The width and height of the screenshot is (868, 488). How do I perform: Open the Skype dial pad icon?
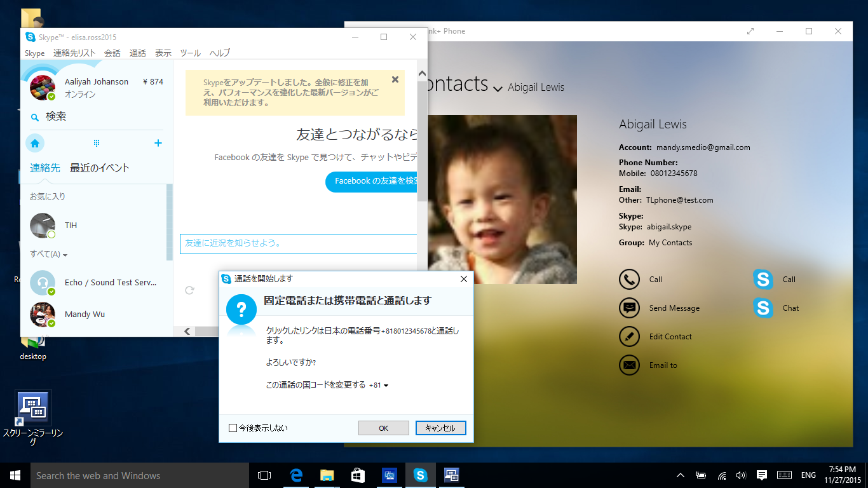97,144
